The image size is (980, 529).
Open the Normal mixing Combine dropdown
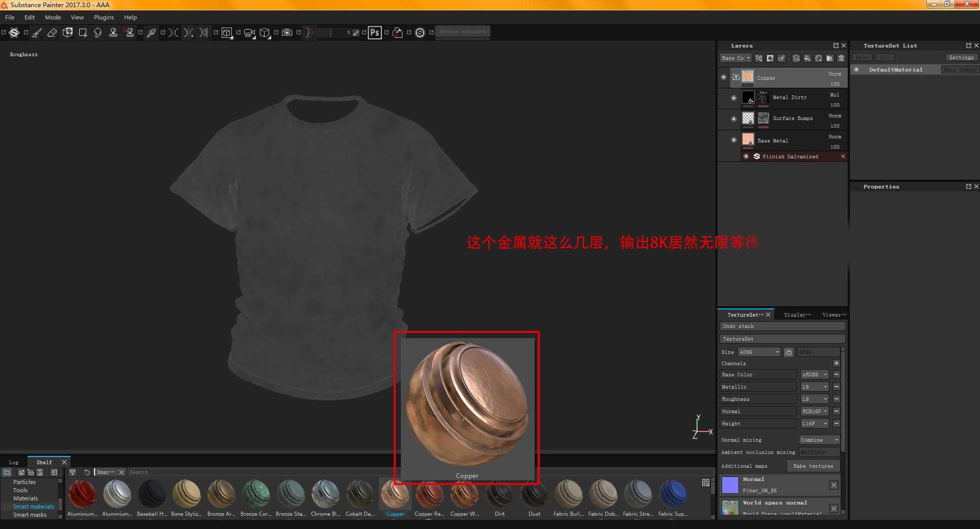coord(820,440)
